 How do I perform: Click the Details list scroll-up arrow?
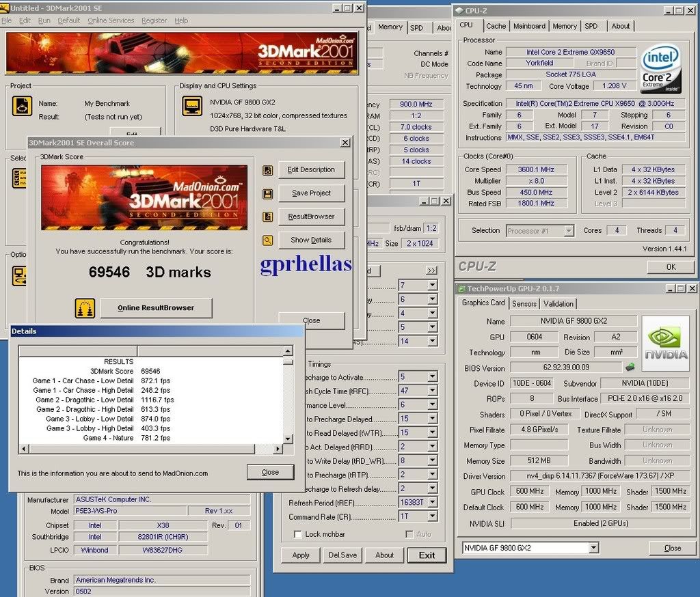coord(288,350)
